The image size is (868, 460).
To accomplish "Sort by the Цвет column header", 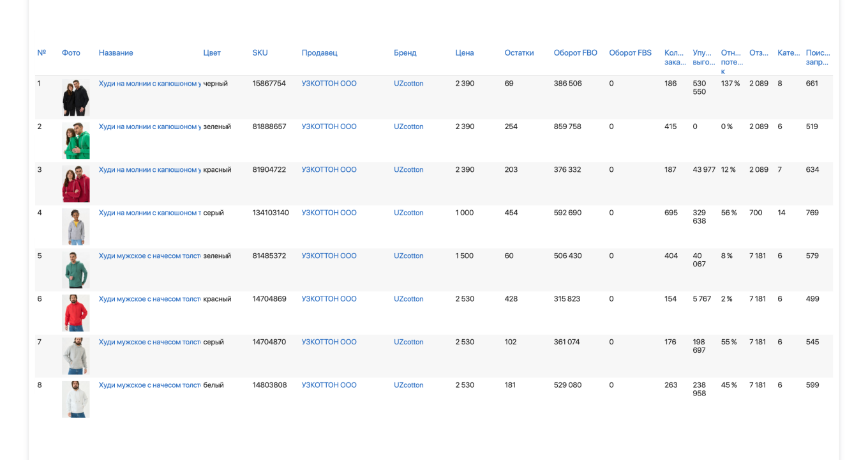I will 212,53.
